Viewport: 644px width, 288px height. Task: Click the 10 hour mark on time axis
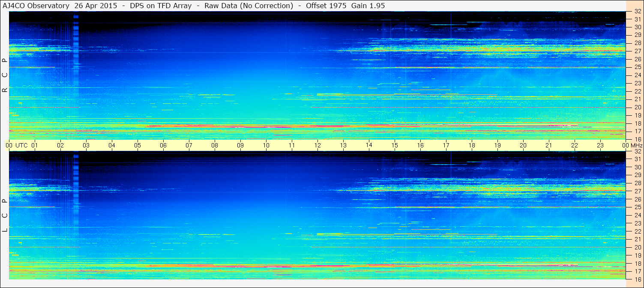266,145
